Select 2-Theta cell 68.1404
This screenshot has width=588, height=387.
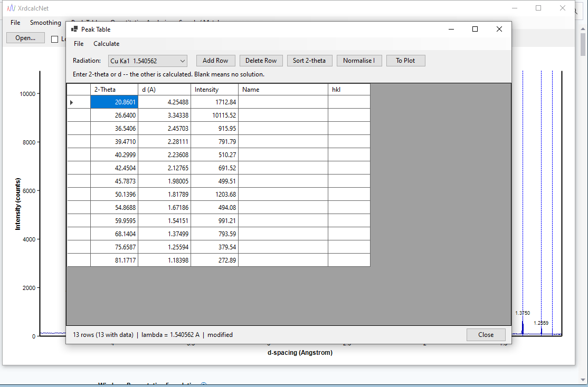click(x=114, y=234)
